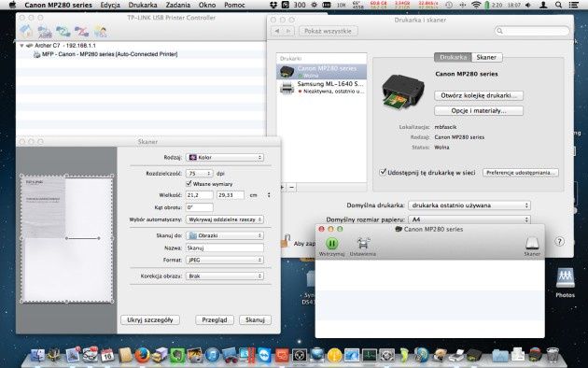Open the Zadania menu
This screenshot has width=588, height=368.
tap(177, 5)
